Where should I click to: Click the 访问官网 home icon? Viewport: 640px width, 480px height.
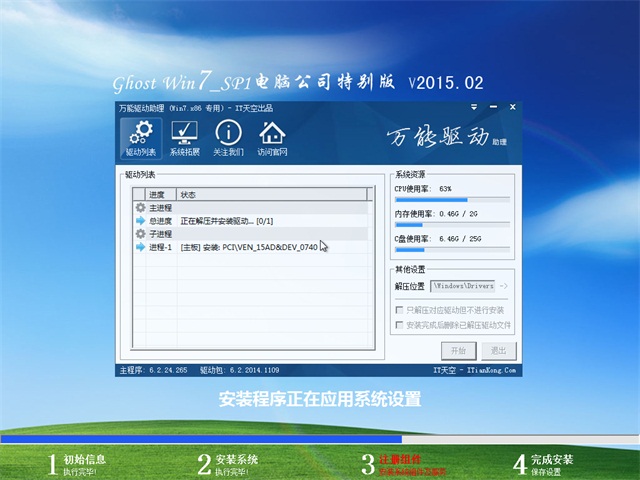click(271, 138)
